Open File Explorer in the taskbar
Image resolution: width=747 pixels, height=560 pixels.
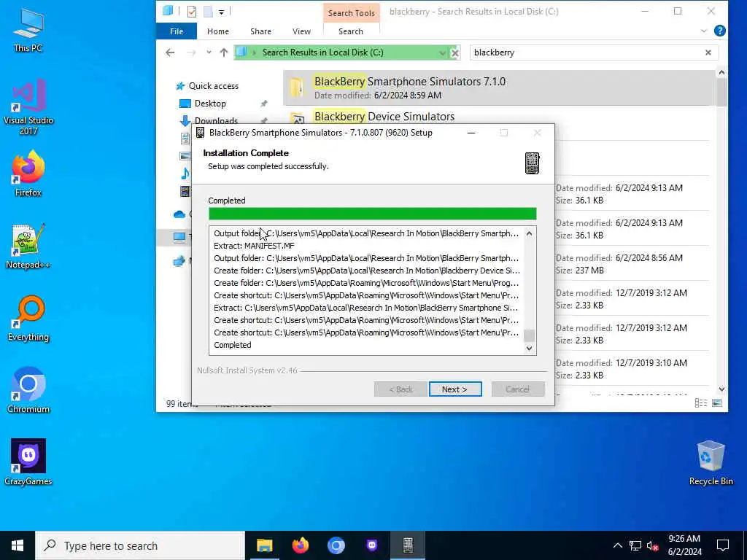click(x=264, y=545)
